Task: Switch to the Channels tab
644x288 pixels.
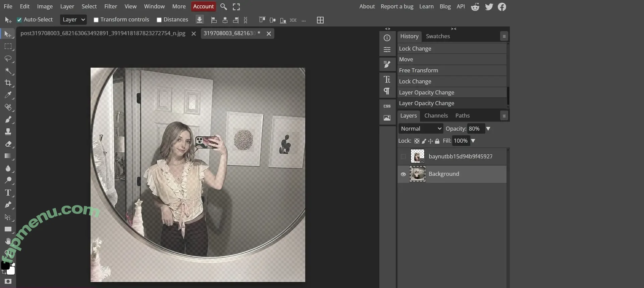Action: pyautogui.click(x=436, y=116)
